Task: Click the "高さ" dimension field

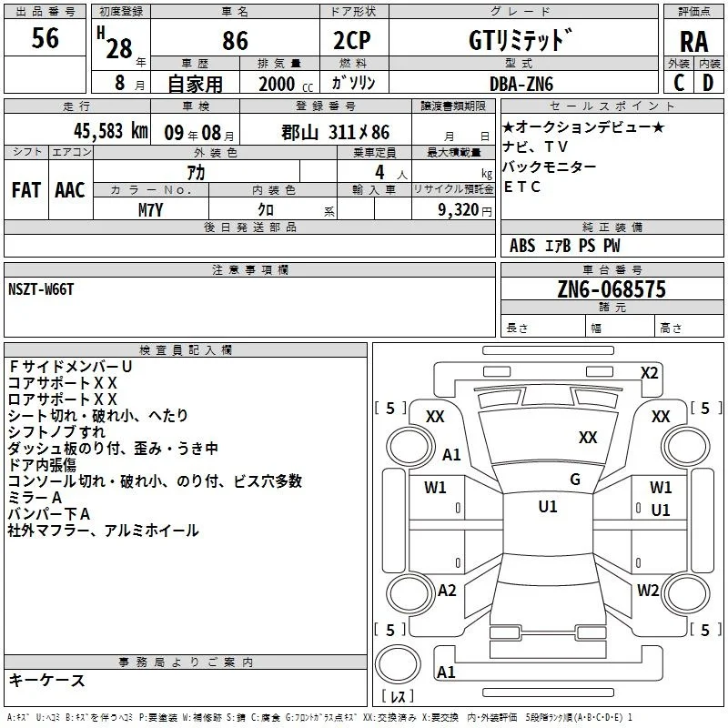Action: pos(689,328)
